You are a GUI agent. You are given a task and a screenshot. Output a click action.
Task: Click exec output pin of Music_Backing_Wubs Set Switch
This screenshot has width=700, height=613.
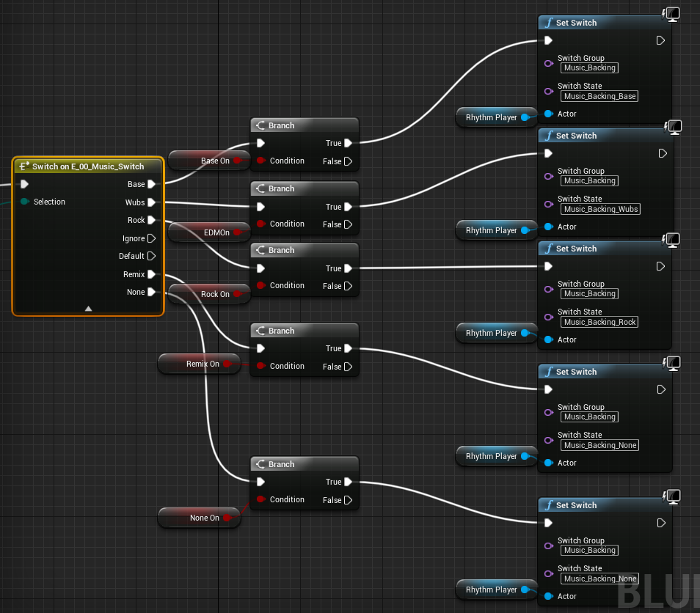663,153
